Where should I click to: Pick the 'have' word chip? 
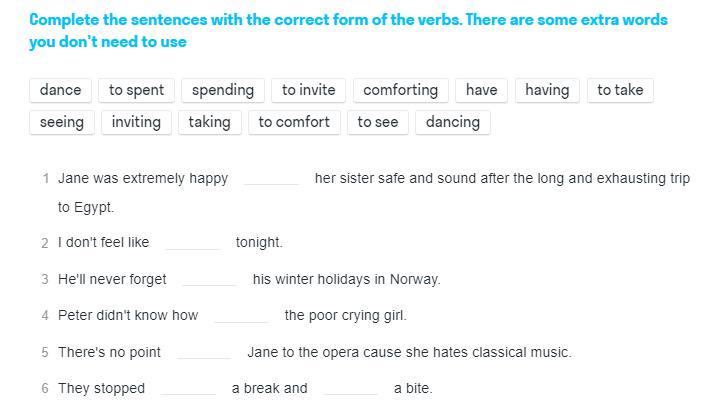pos(481,90)
